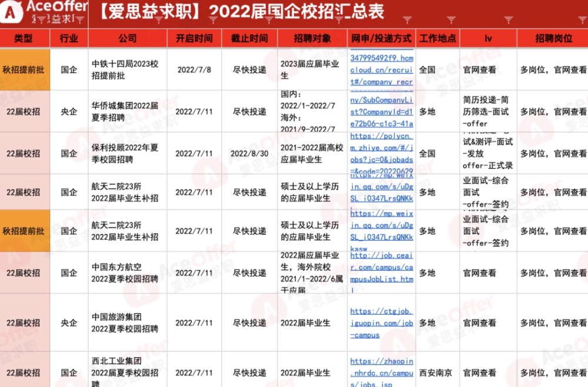Viewport: 588px width, 387px height.
Task: Select the 类型 column header cell
Action: coord(25,38)
